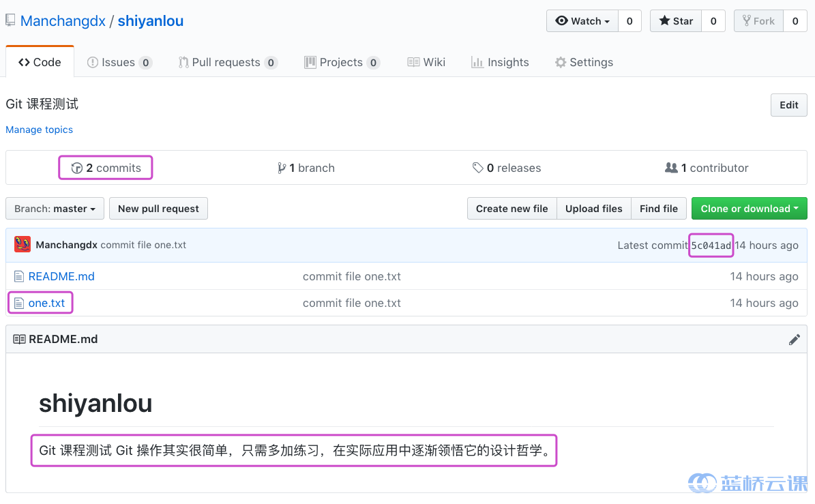Switch to the Insights tab
The height and width of the screenshot is (504, 815).
pos(499,62)
